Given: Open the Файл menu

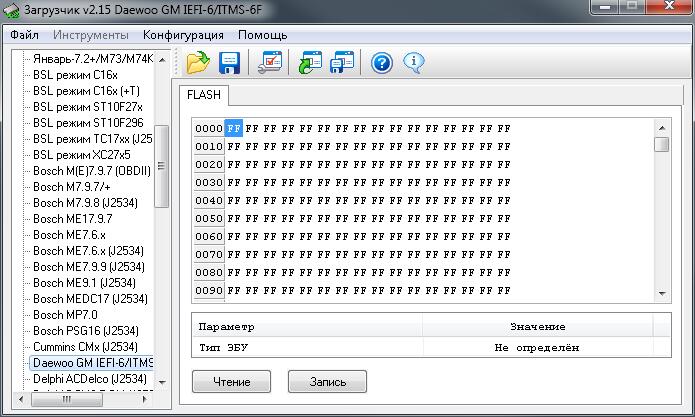Looking at the screenshot, I should 24,35.
